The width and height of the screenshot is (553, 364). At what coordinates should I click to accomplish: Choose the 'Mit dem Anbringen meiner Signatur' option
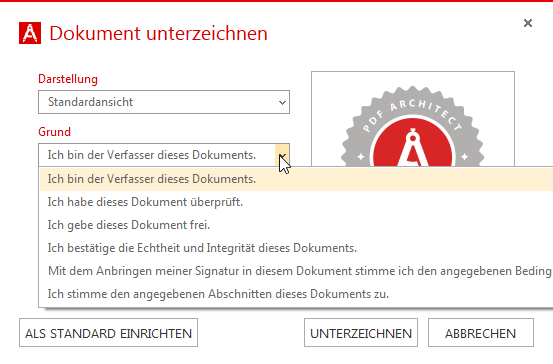[x=297, y=271]
